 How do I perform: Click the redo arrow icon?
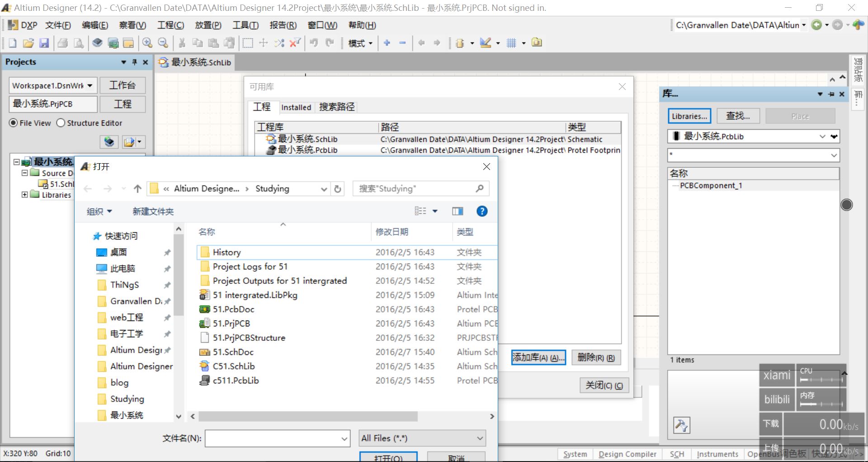[x=330, y=43]
